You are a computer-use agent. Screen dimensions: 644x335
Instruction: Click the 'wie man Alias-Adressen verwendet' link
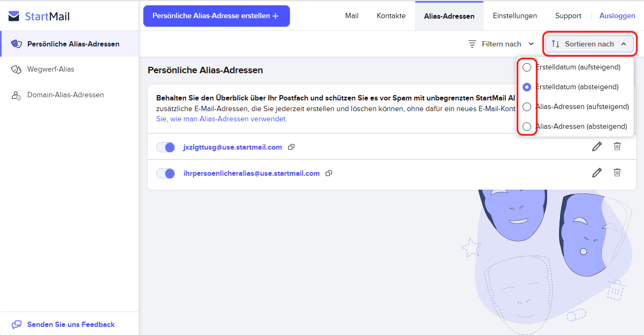pyautogui.click(x=221, y=119)
